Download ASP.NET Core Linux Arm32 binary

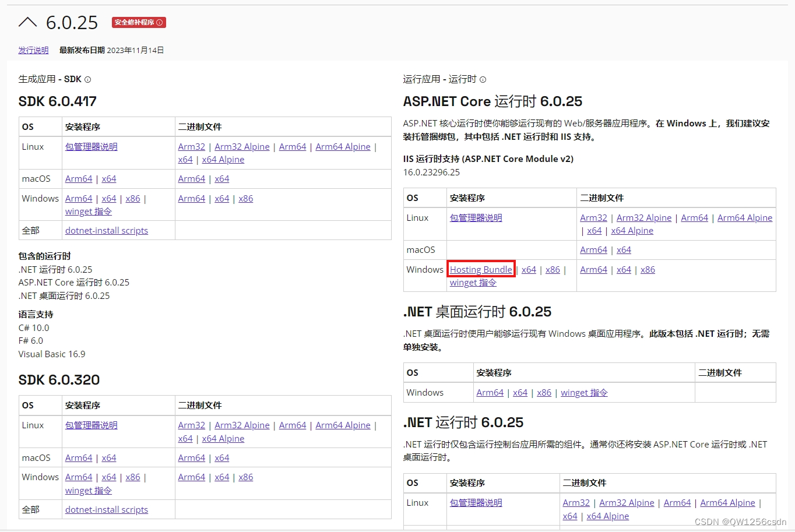point(593,218)
